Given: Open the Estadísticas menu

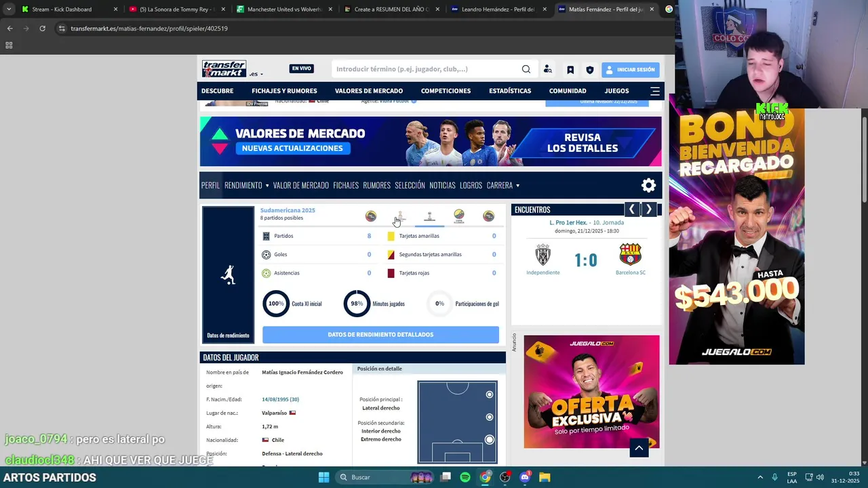Looking at the screenshot, I should tap(510, 91).
